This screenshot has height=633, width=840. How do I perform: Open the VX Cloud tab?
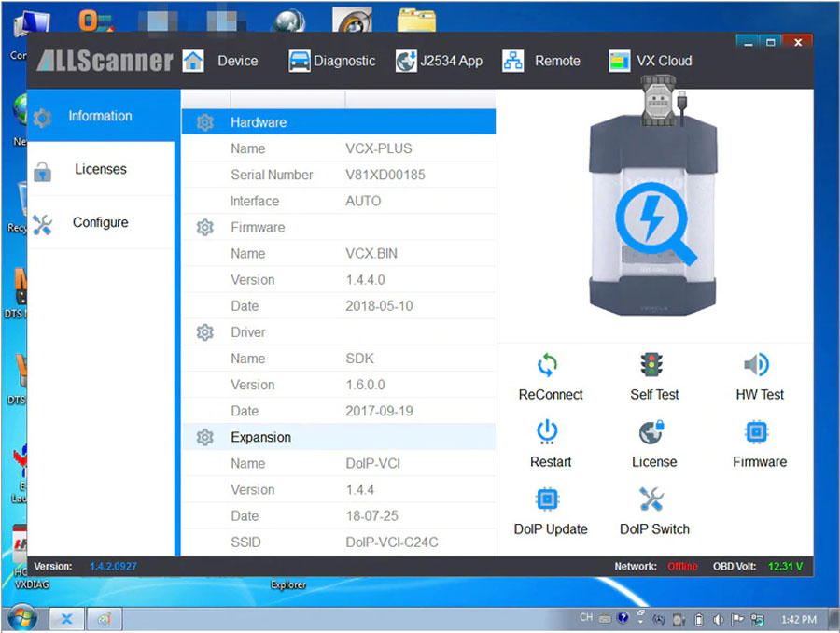pos(664,61)
